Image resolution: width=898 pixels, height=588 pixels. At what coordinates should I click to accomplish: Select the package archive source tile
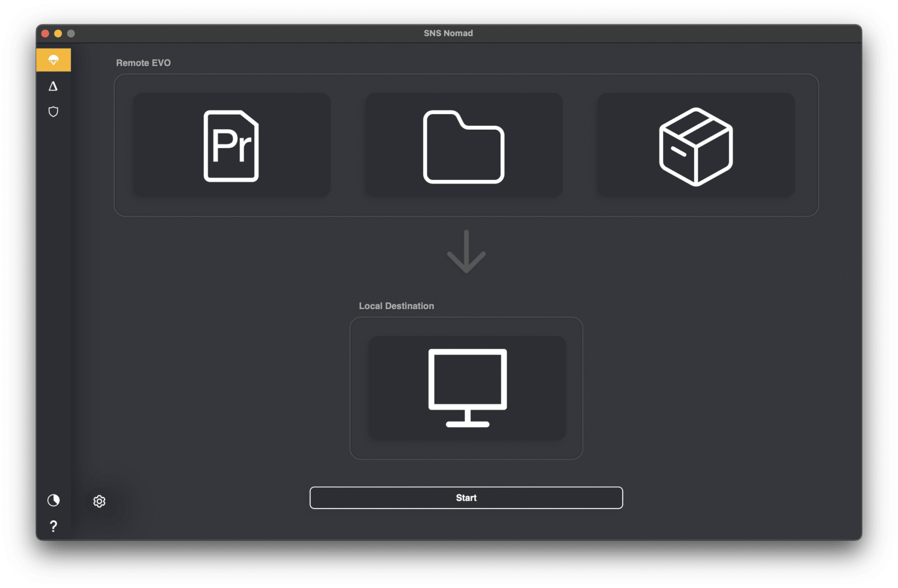click(x=695, y=144)
